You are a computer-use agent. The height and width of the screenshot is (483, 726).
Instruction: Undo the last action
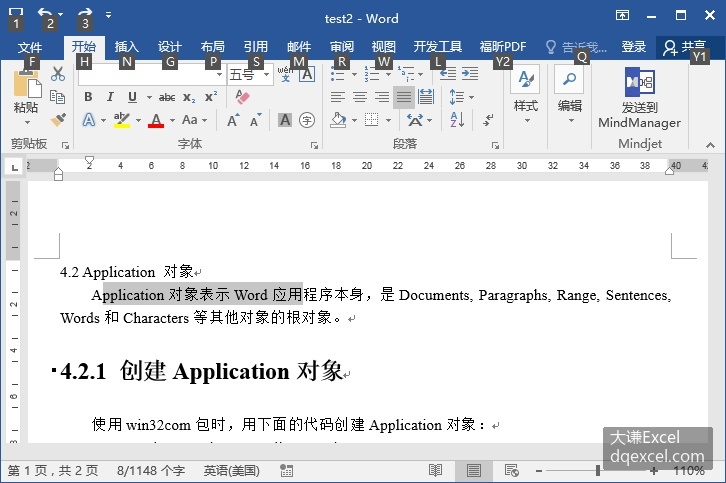[x=45, y=13]
